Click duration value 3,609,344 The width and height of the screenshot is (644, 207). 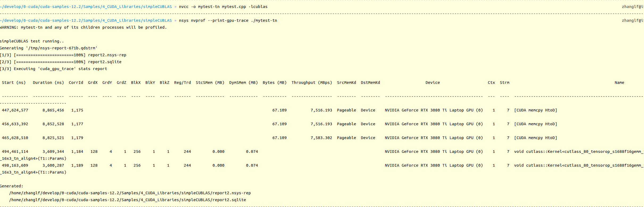click(53, 152)
